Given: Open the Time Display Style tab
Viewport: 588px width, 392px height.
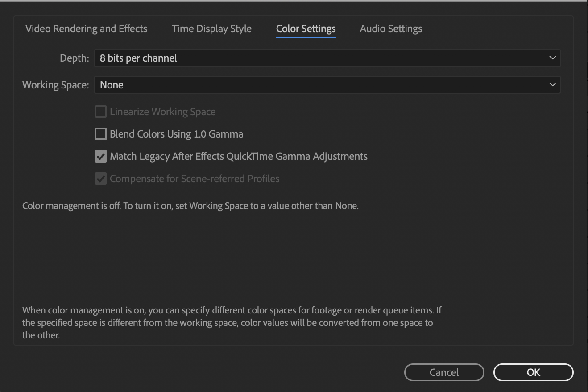Looking at the screenshot, I should tap(211, 28).
